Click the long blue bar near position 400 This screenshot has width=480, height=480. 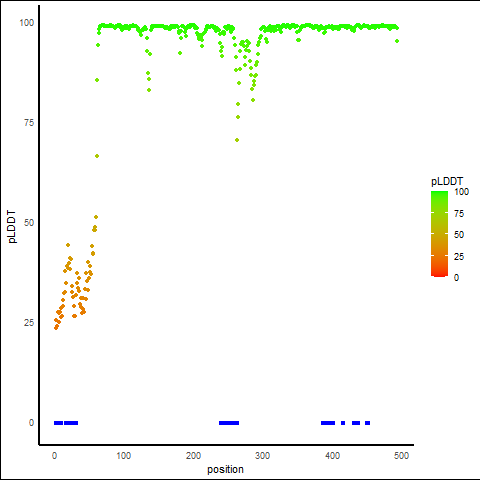(328, 423)
